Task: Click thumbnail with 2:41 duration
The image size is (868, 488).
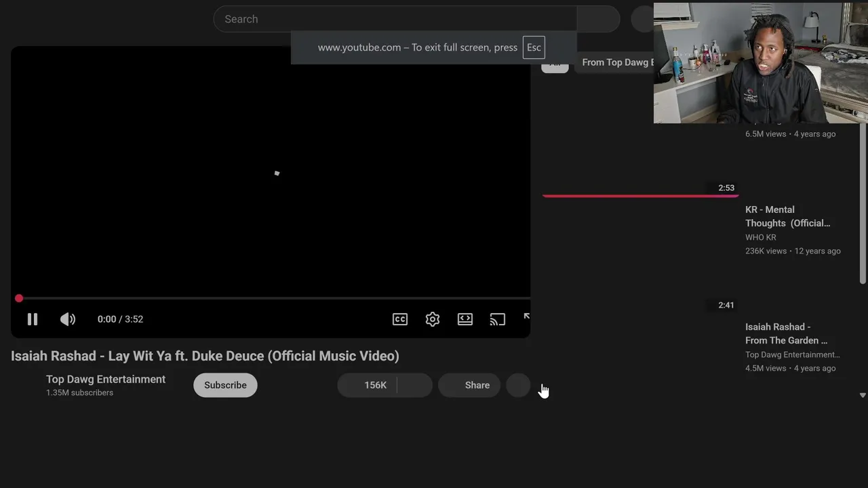Action: tap(640, 258)
